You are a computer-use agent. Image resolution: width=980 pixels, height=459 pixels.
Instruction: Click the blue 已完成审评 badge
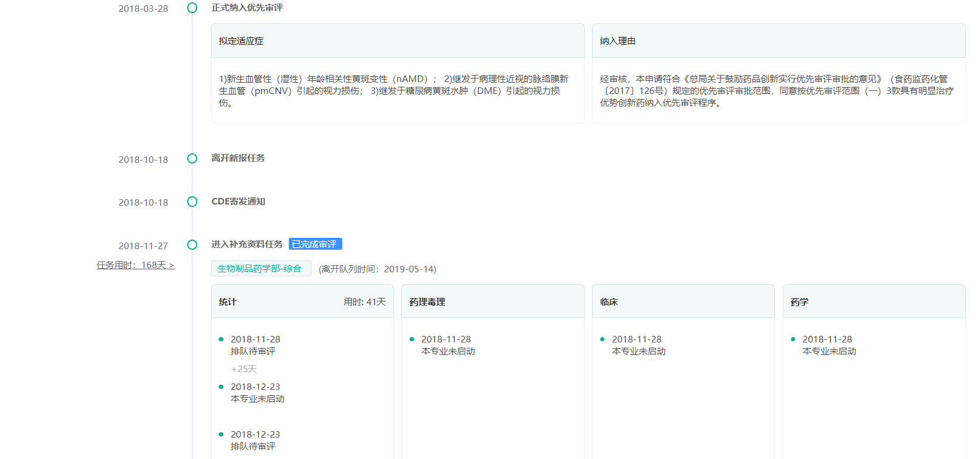(x=315, y=244)
